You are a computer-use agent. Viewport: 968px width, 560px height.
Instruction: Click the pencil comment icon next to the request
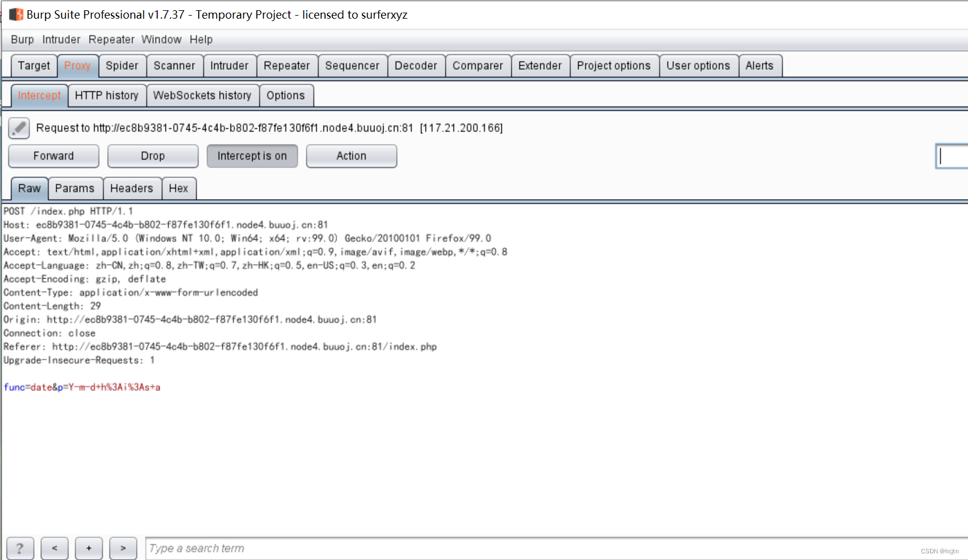[x=19, y=128]
